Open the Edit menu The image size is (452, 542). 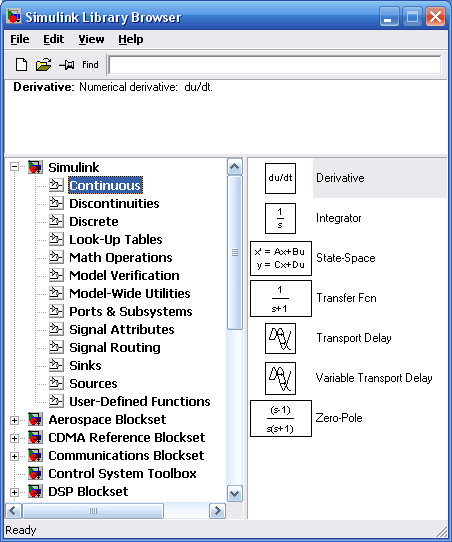(54, 39)
